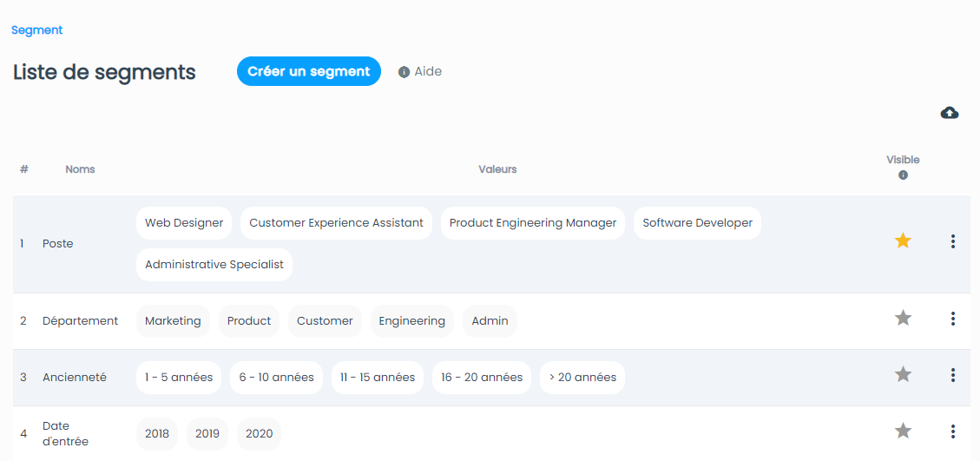Screen dimensions: 980x461
Task: Click the Créer un segment button
Action: [x=309, y=71]
